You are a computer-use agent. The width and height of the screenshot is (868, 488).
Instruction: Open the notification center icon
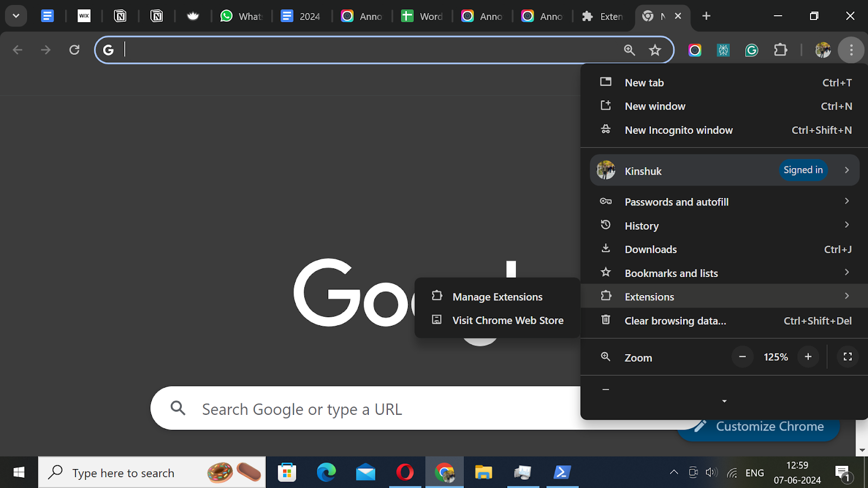[843, 473]
